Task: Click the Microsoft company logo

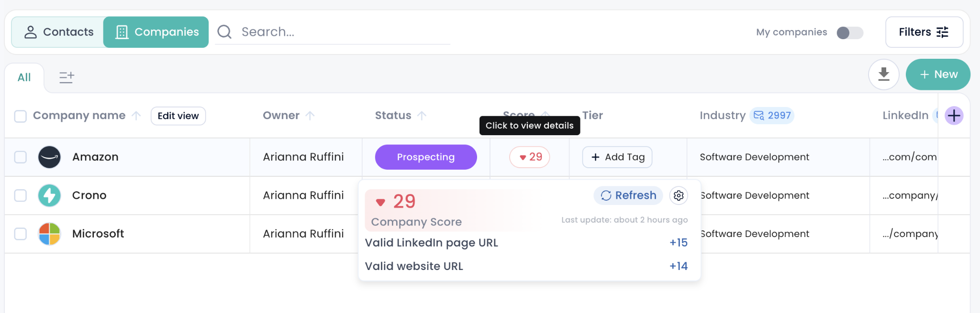Action: click(x=49, y=234)
